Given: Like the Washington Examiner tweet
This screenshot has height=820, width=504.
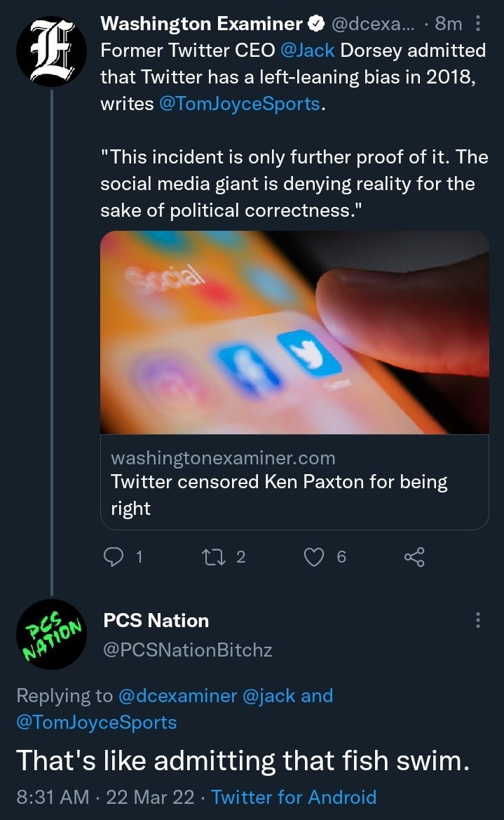Looking at the screenshot, I should 314,557.
